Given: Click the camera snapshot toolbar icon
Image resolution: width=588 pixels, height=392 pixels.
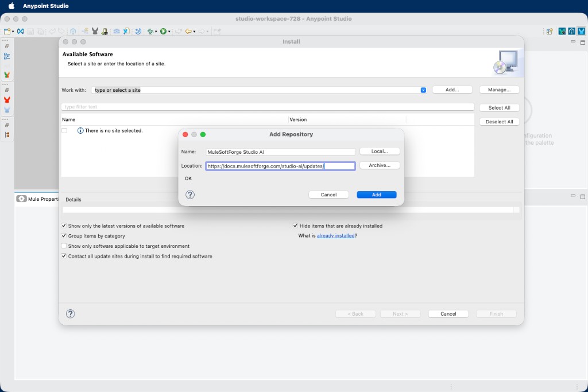Looking at the screenshot, I should pyautogui.click(x=117, y=32).
